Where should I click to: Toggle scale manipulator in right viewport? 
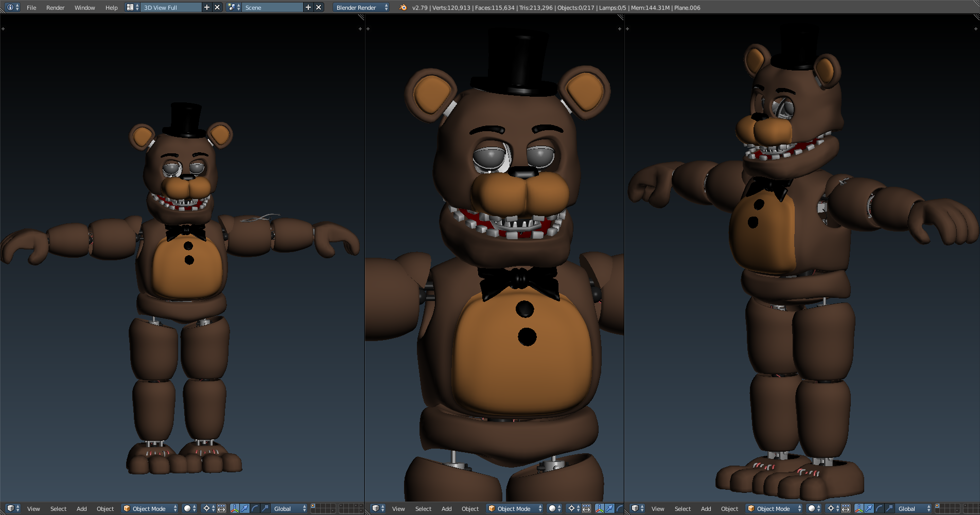tap(889, 508)
